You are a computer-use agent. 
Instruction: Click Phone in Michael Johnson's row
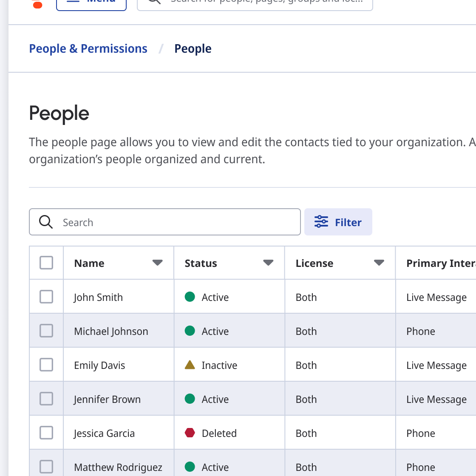[420, 331]
